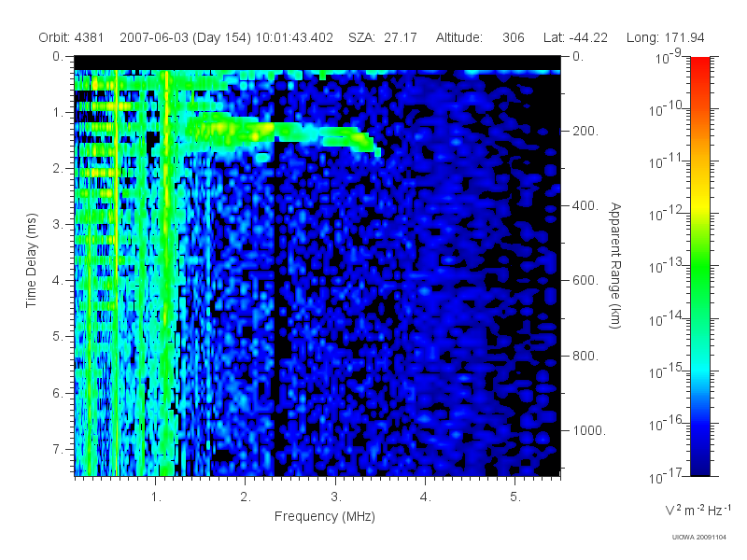Click the Frequency (MHz) axis label
747x560 pixels.
(324, 516)
